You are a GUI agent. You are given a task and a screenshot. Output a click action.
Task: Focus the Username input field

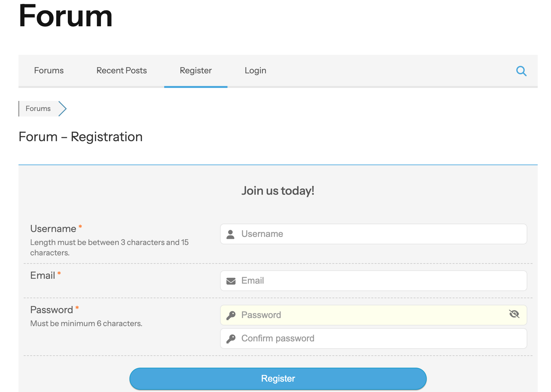(373, 234)
